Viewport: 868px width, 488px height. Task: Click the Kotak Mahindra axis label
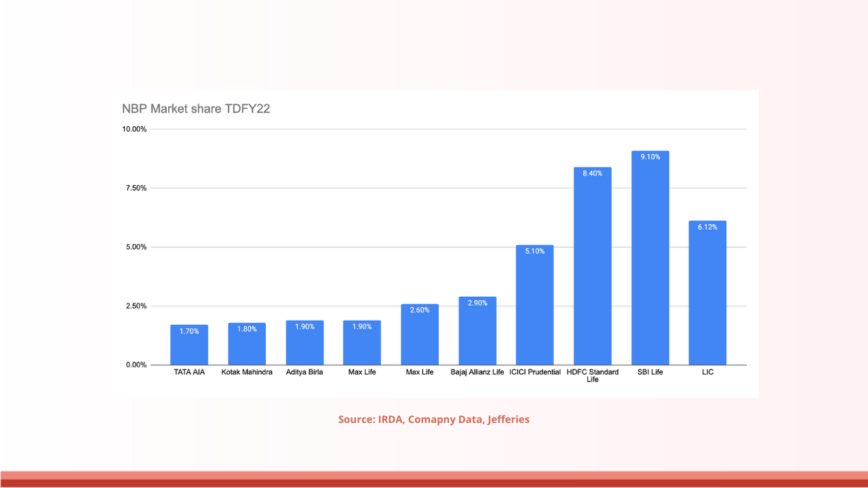click(x=247, y=372)
